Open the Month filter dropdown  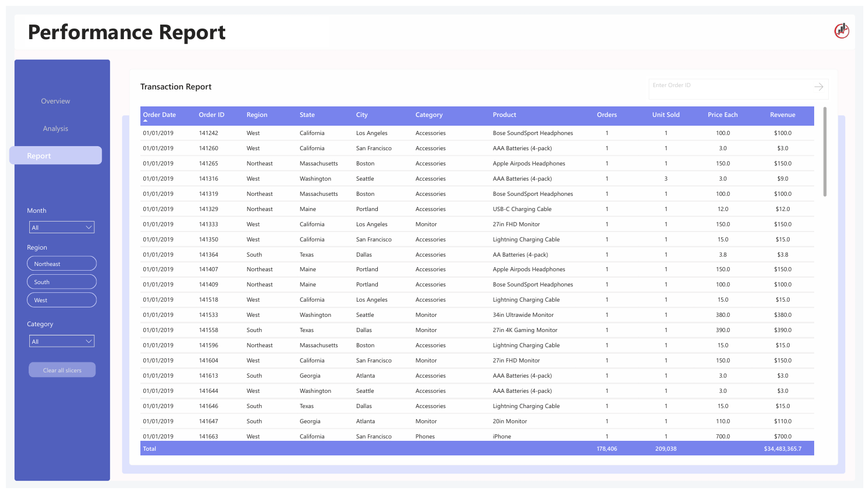click(61, 227)
